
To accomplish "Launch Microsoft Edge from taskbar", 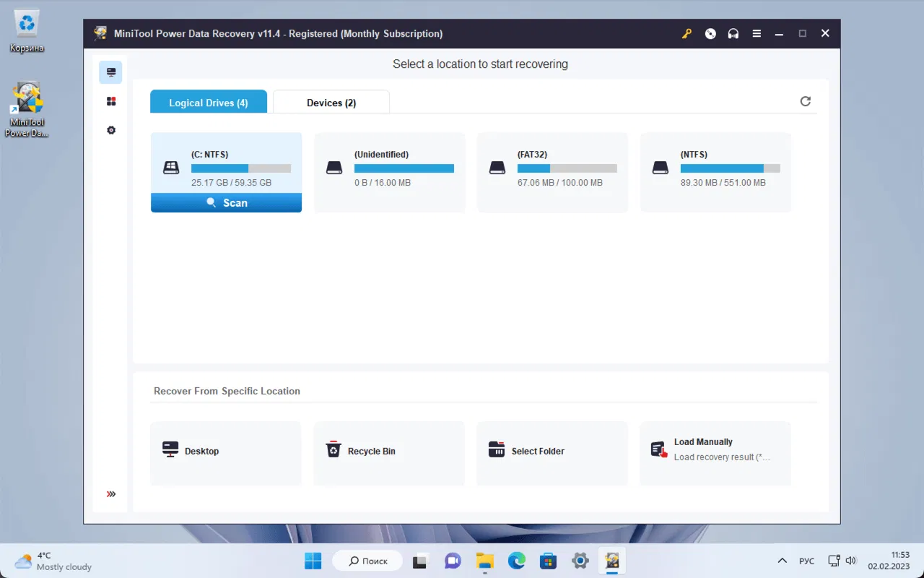I will [x=516, y=561].
